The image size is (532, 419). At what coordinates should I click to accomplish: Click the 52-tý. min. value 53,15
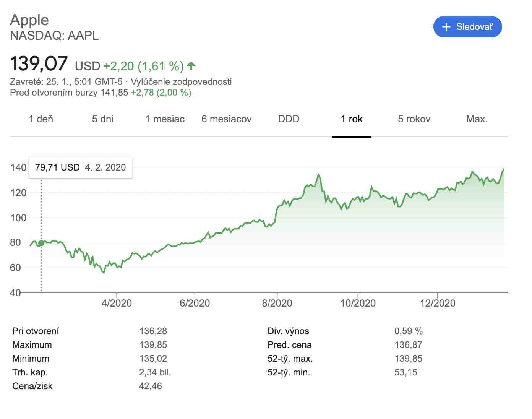point(406,372)
